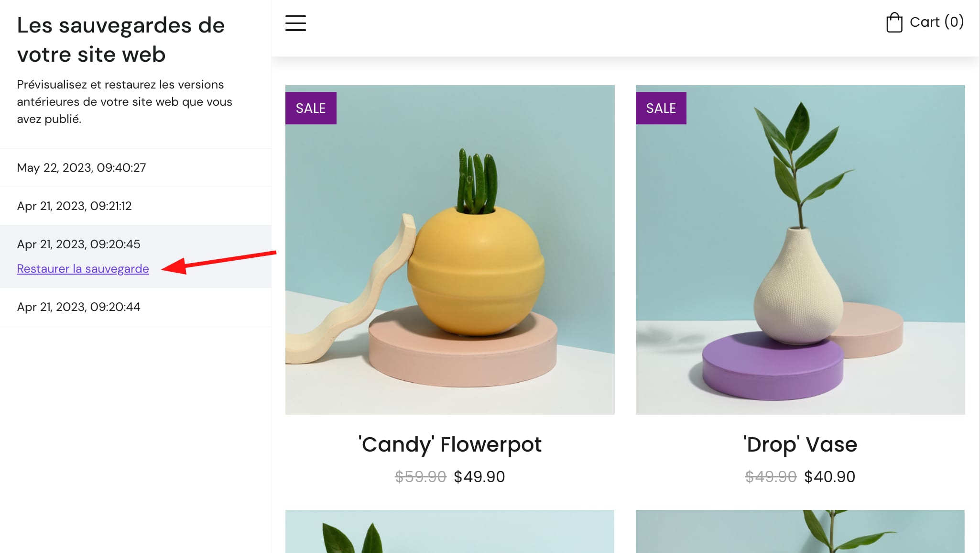Click the Cart (0) label
980x553 pixels.
click(x=936, y=22)
